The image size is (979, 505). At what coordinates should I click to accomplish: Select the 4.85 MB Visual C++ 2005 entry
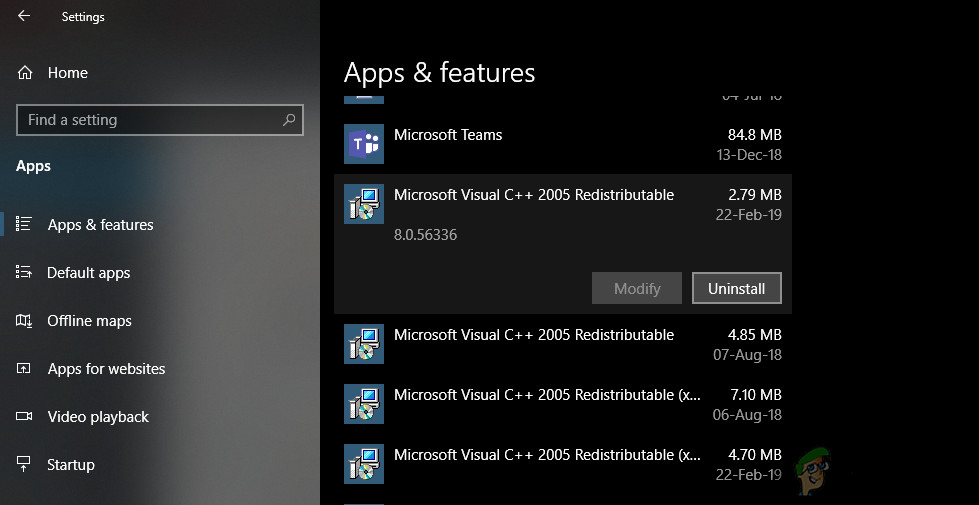coord(562,344)
